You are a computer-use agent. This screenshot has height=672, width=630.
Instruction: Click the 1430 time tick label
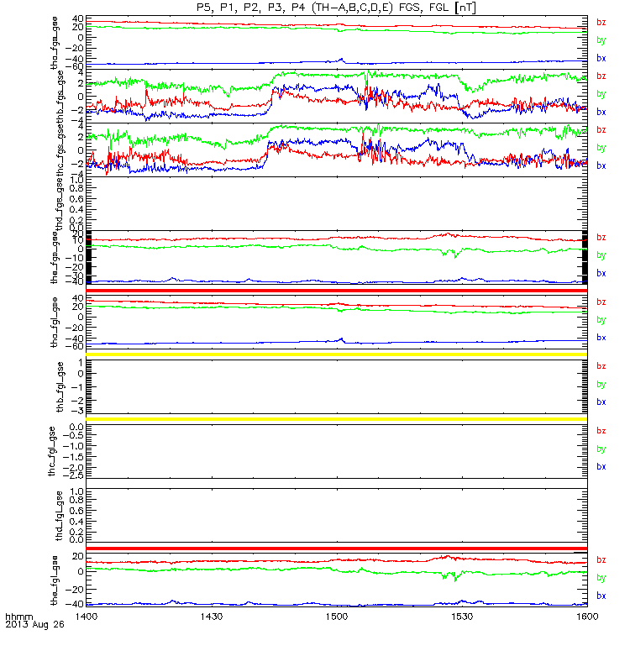212,617
